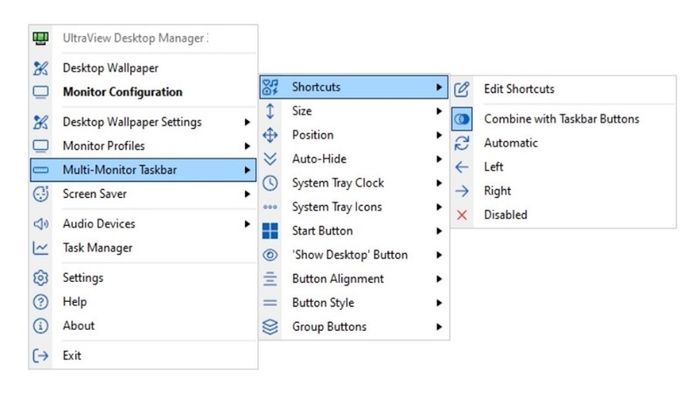Viewport: 700px width, 394px height.
Task: Expand Monitor Profiles submenu arrow
Action: (247, 146)
